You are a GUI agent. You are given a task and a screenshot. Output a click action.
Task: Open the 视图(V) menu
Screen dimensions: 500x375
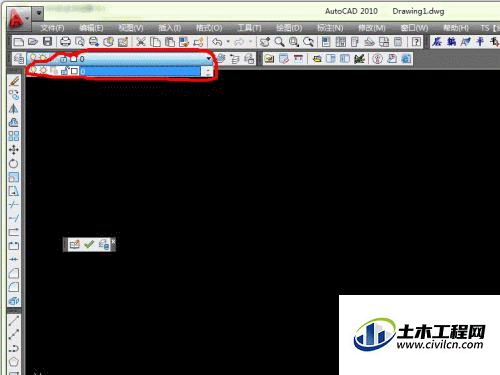[x=131, y=28]
